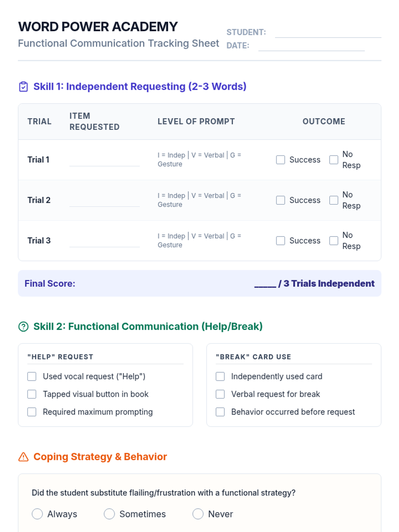Tick 'Used vocal request ("Help")' checkbox
The height and width of the screenshot is (532, 399).
(x=32, y=376)
